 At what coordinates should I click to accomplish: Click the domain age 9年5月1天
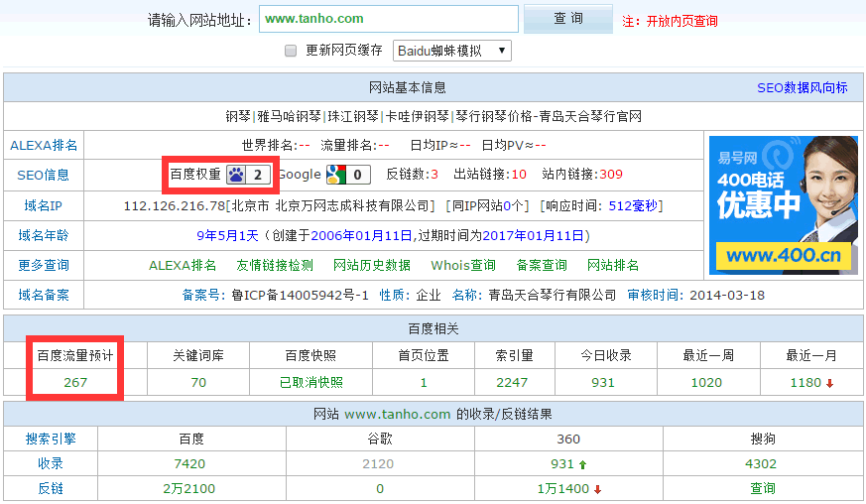[227, 236]
